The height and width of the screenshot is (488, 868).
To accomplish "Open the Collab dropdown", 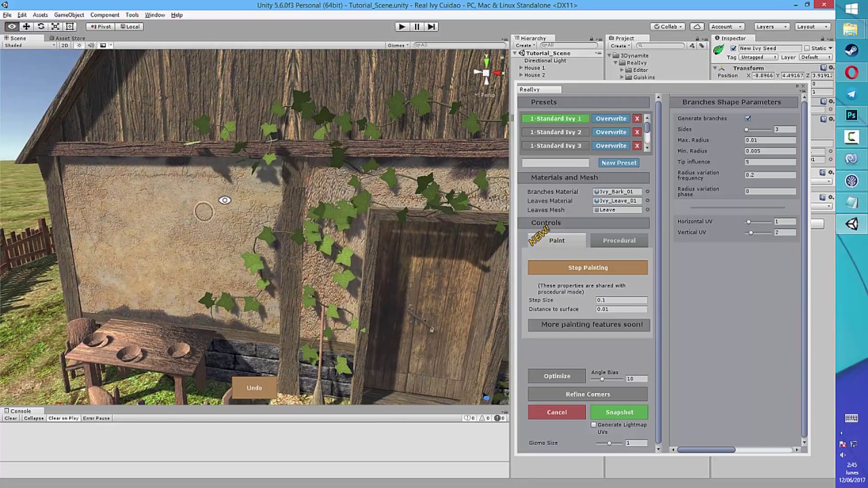I will 667,26.
